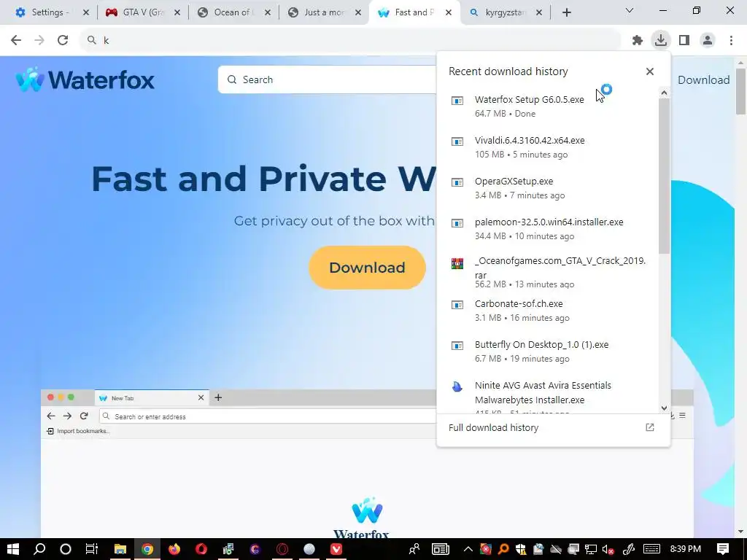The image size is (747, 560).
Task: Open OperaGXSetup.exe download entry
Action: point(547,188)
